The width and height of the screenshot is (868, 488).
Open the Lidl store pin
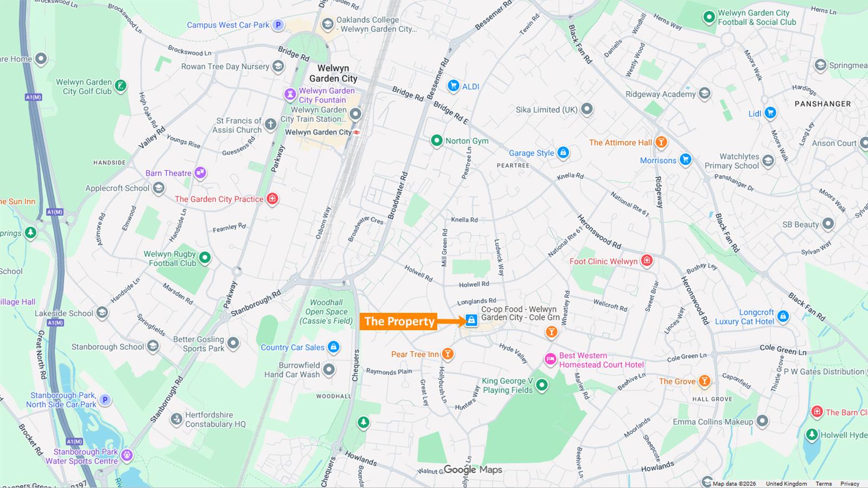click(770, 113)
